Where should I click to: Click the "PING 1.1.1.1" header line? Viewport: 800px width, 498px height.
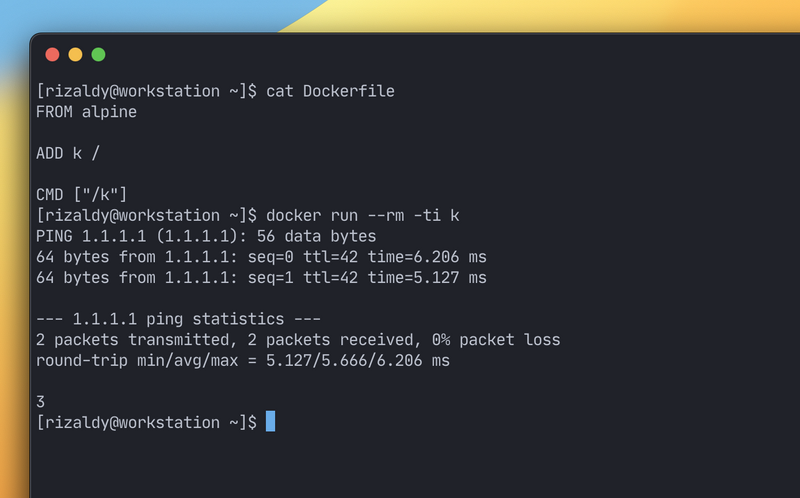pyautogui.click(x=205, y=236)
